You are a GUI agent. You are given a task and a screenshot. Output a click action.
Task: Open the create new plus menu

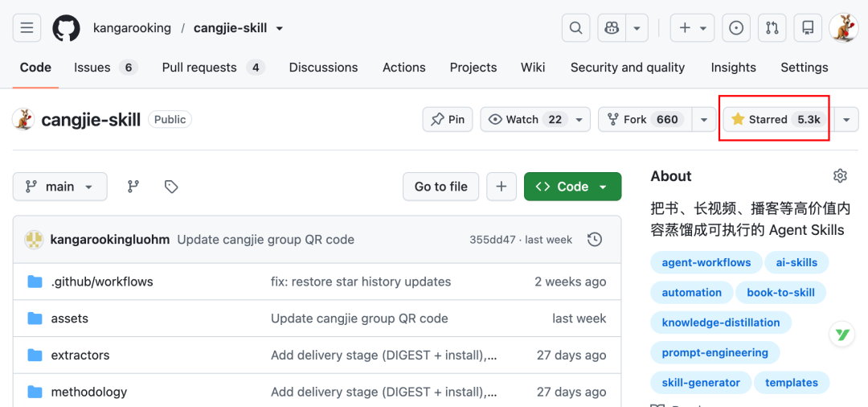(693, 27)
